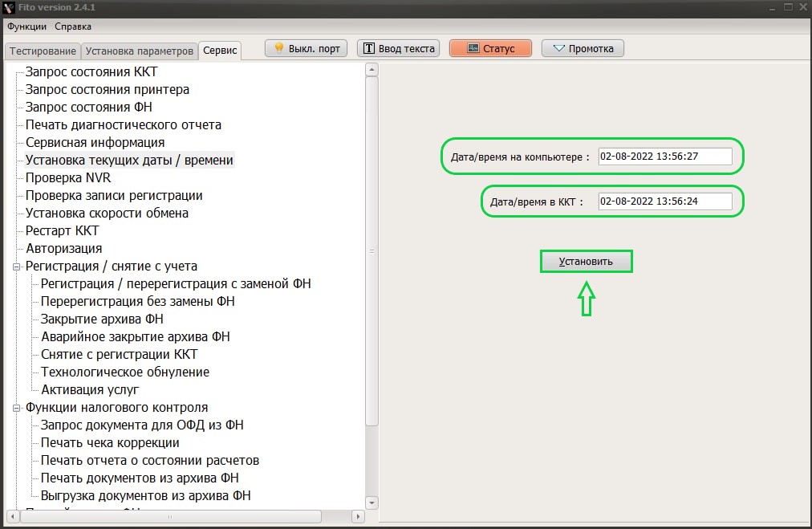This screenshot has height=529, width=812.
Task: Select Запрос состояния ККТ in tree
Action: [91, 72]
